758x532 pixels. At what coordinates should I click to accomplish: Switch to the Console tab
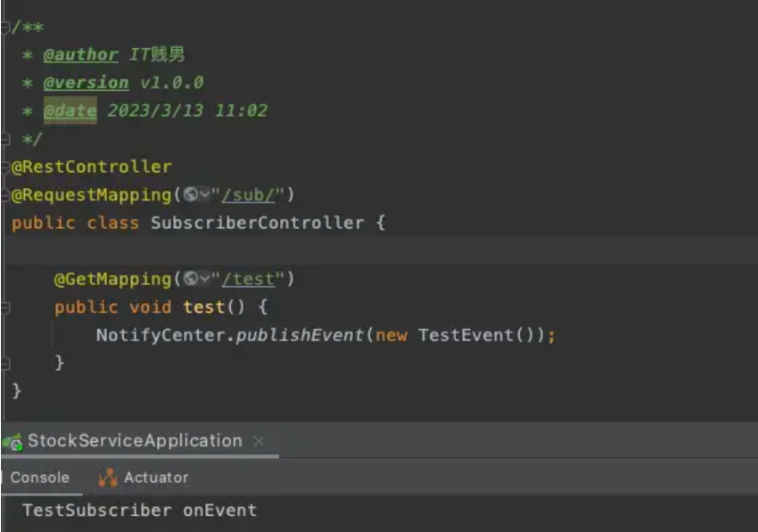(39, 478)
